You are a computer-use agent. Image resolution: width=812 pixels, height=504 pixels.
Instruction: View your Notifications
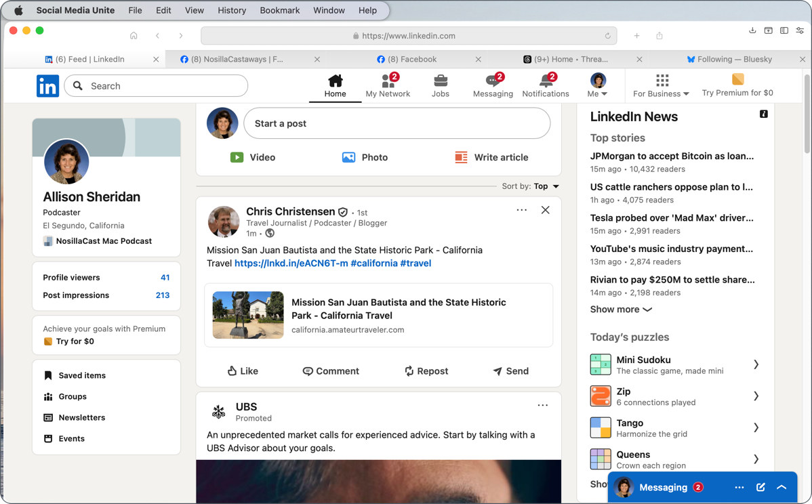[546, 85]
